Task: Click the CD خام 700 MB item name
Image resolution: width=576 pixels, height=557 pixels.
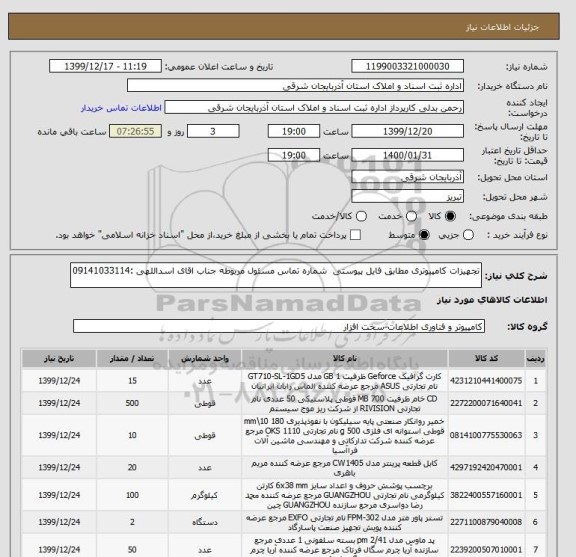Action: click(x=345, y=403)
